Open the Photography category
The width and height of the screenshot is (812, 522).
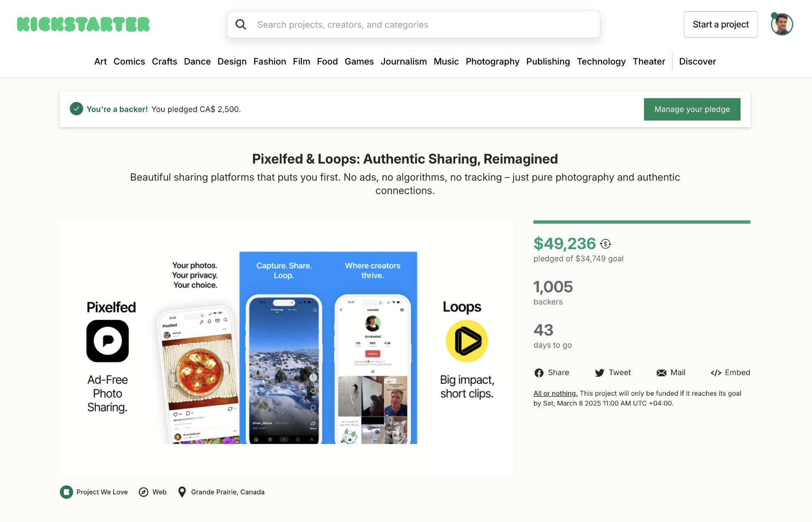[x=492, y=61]
